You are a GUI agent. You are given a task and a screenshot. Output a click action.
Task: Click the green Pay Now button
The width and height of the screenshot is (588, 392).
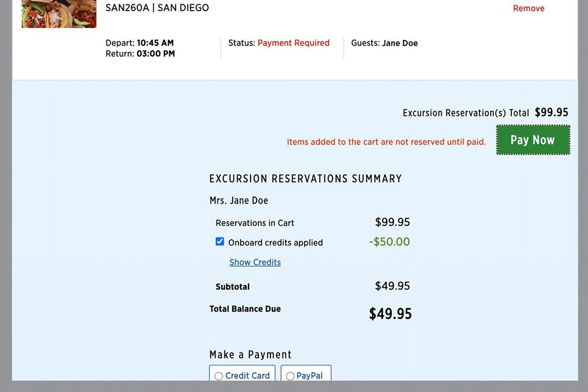click(x=533, y=140)
